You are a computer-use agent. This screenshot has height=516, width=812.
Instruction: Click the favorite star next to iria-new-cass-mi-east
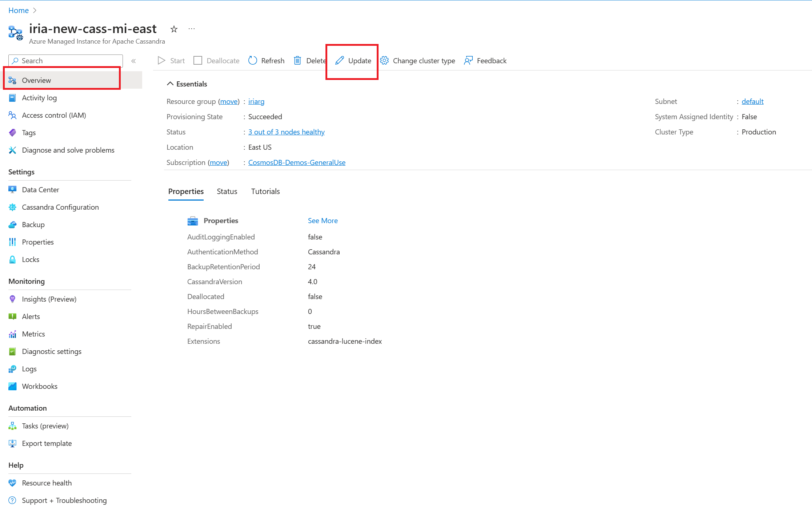[x=174, y=29]
